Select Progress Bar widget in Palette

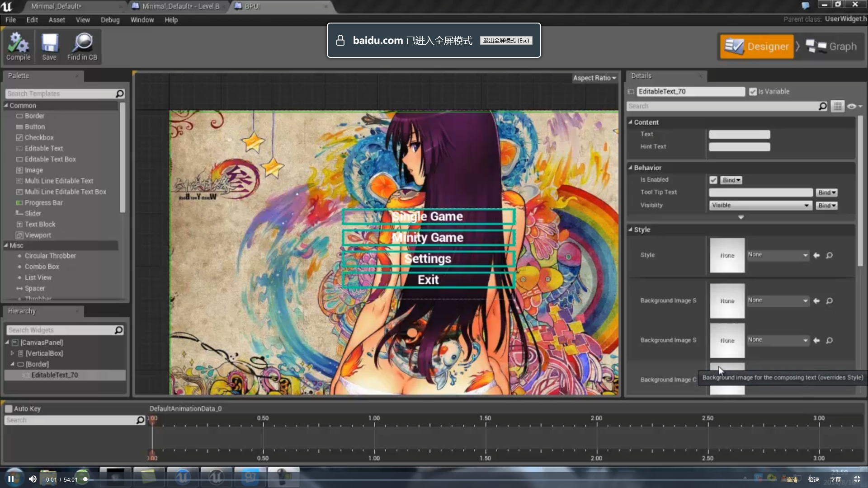[x=43, y=203]
